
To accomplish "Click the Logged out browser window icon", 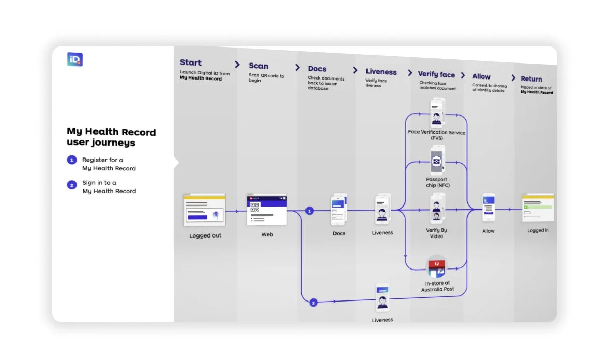I will [205, 210].
